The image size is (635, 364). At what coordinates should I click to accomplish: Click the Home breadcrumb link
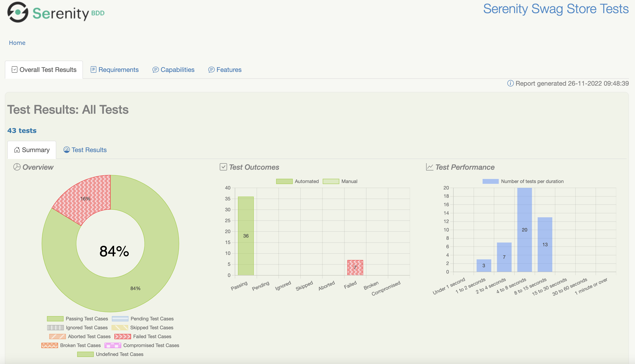[x=17, y=42]
